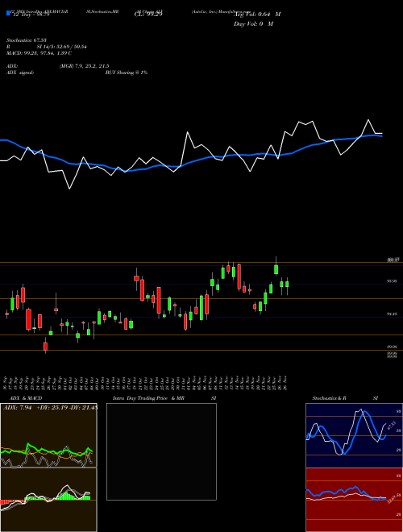Click the blue 12 Day SMA legend square
Viewport: 403px width, 532px height.
pos(8,14)
